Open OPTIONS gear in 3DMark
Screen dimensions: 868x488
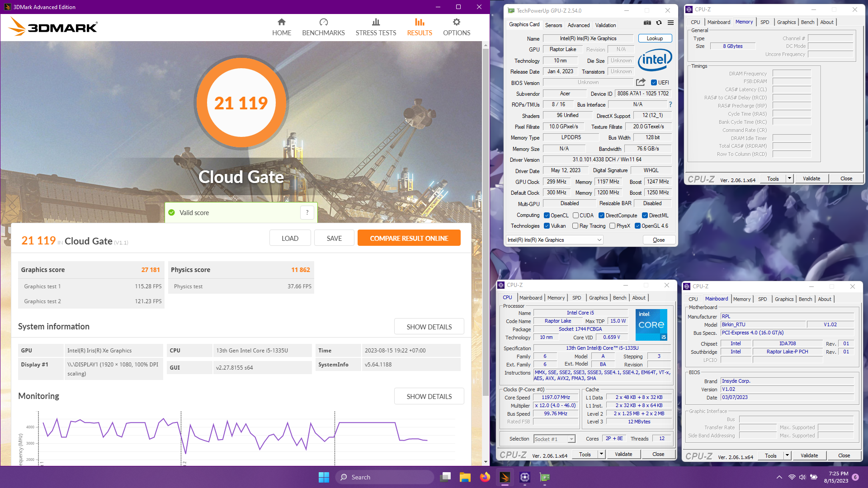[x=457, y=27]
